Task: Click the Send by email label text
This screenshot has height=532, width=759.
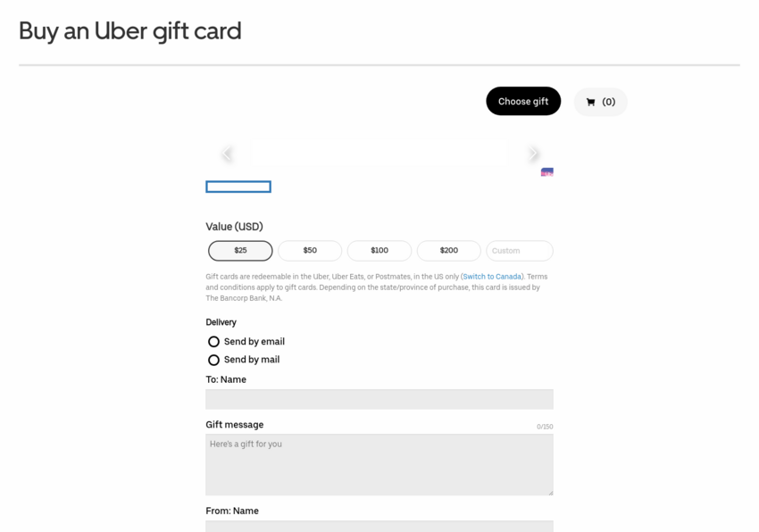Action: [254, 342]
